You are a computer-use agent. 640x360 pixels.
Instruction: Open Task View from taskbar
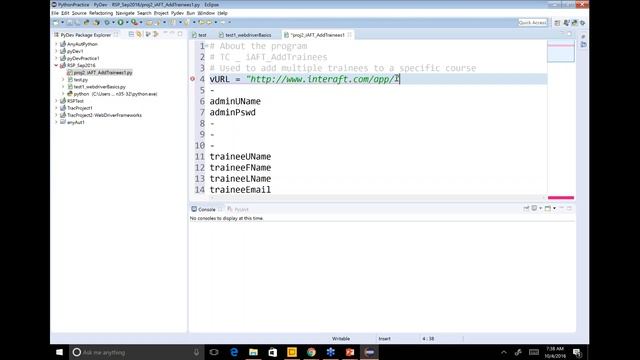(x=214, y=352)
